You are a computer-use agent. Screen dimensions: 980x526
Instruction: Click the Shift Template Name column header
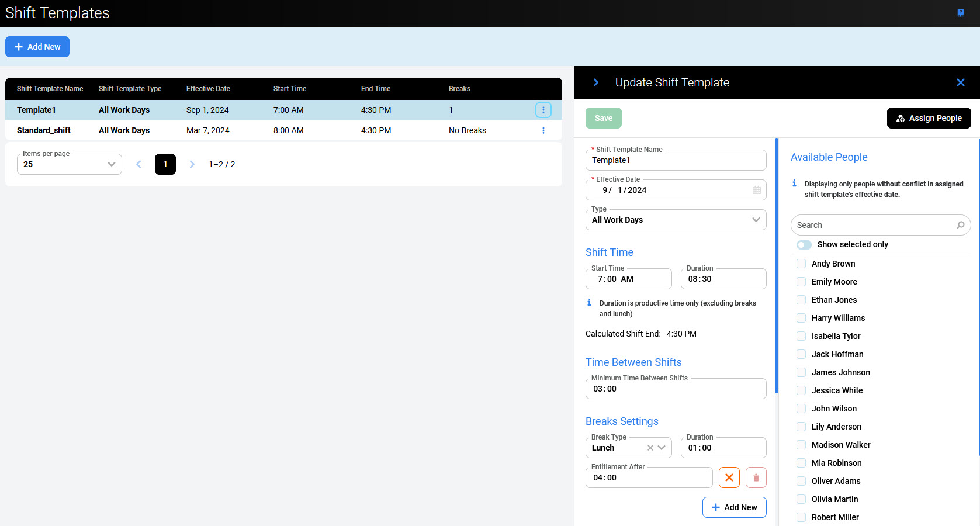[50, 89]
